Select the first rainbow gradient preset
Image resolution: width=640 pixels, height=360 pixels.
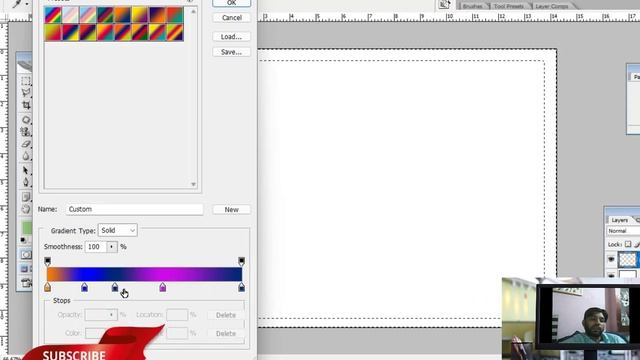[x=53, y=16]
